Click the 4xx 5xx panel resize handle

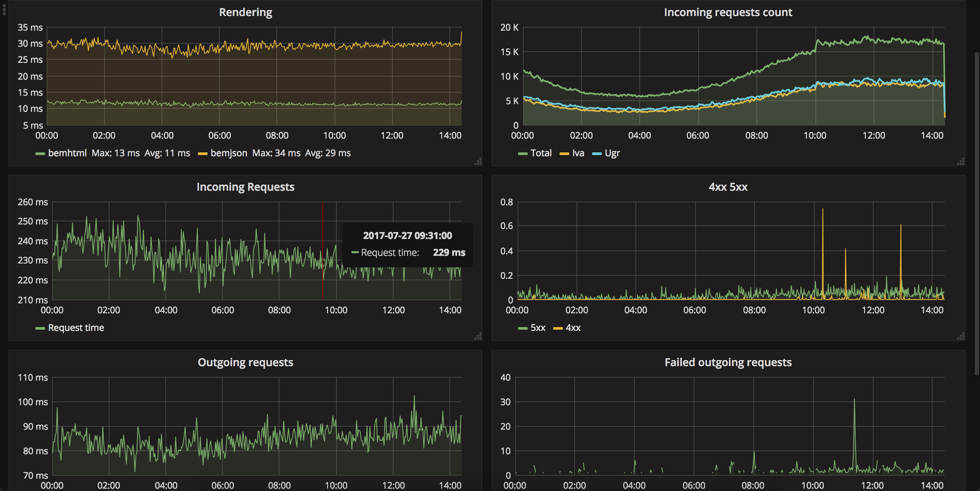coord(961,336)
